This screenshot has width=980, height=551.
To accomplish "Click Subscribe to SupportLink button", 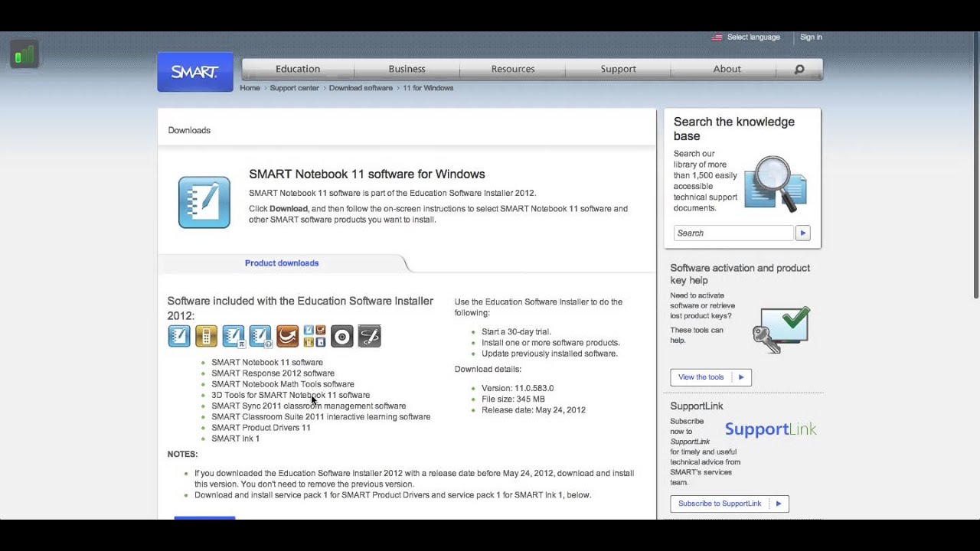I will coord(730,504).
